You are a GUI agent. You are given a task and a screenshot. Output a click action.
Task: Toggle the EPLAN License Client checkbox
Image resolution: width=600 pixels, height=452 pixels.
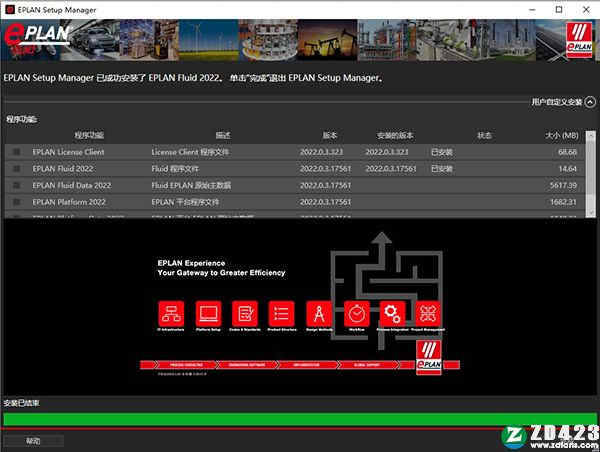tap(16, 152)
